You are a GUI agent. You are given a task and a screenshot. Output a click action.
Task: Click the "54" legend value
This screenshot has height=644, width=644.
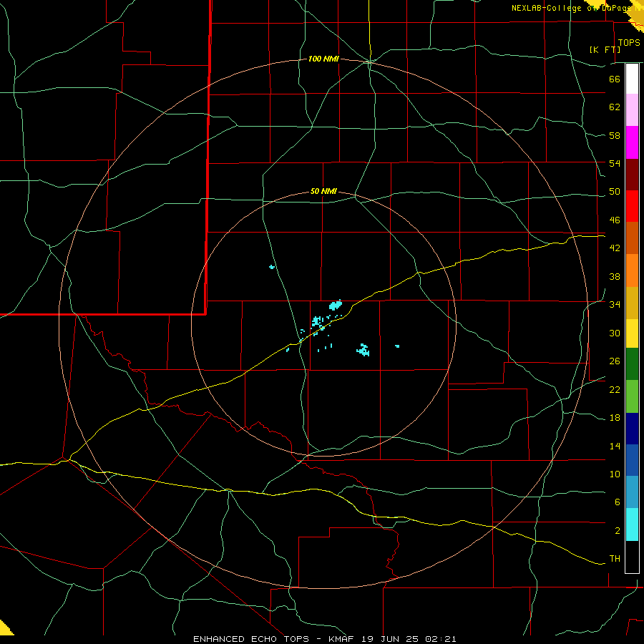coord(615,163)
